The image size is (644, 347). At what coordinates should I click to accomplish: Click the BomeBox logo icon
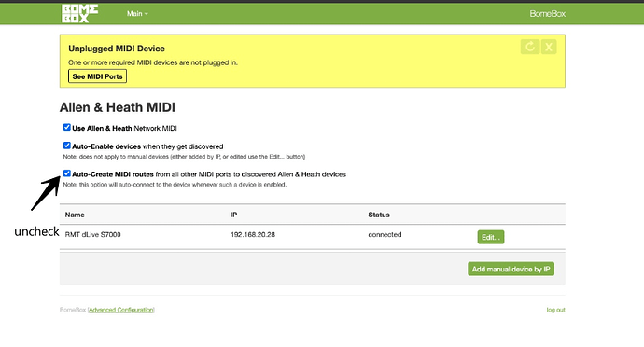(x=79, y=13)
